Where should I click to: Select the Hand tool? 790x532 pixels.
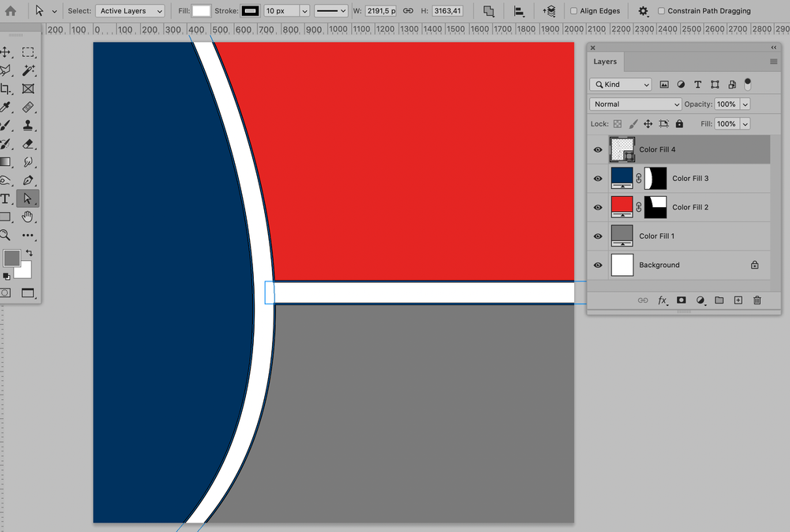(28, 217)
